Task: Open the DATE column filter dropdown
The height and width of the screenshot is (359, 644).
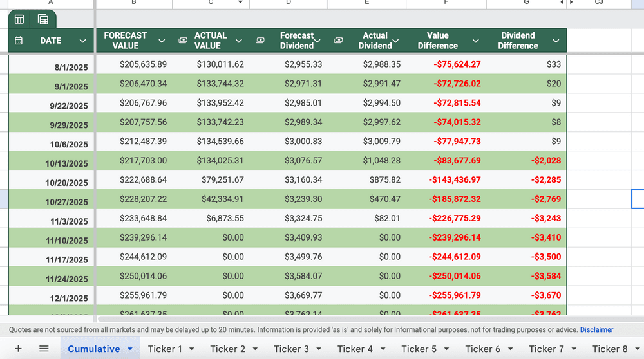Action: click(x=82, y=41)
